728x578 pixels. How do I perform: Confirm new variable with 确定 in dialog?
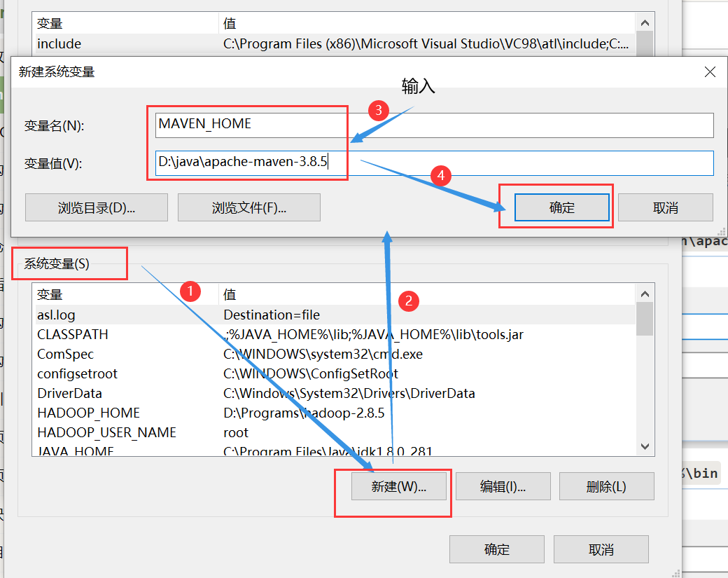click(x=562, y=207)
